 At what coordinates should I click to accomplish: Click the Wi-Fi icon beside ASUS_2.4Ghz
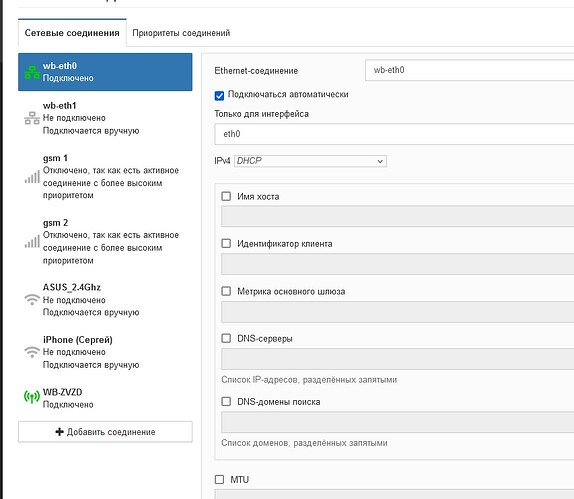pos(32,299)
